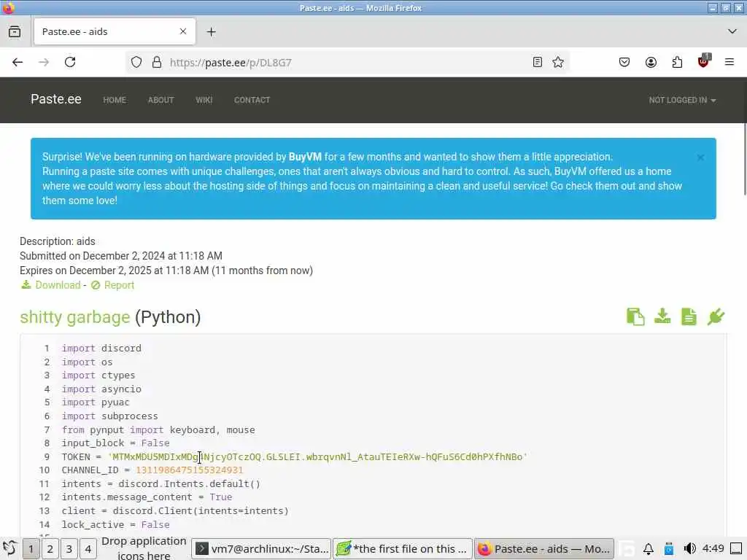
Task: Open the application menu launcher icon
Action: 10,548
